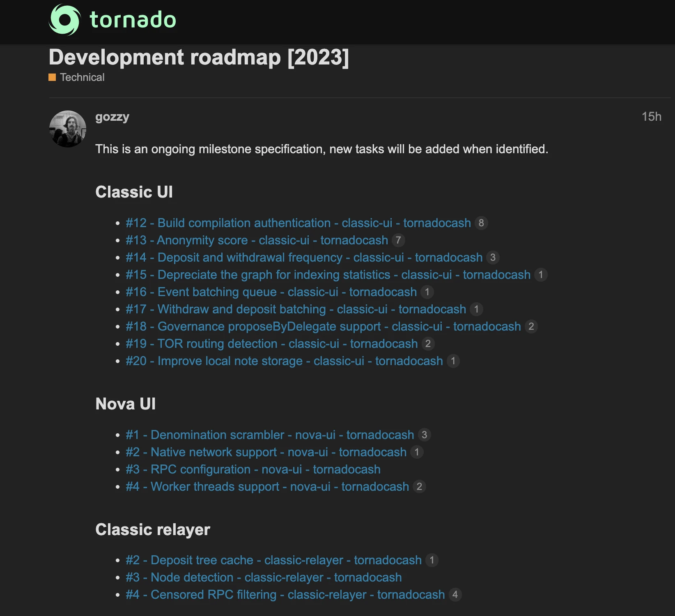Click the 8 click-count badge on #12
This screenshot has width=675, height=616.
[x=481, y=223]
